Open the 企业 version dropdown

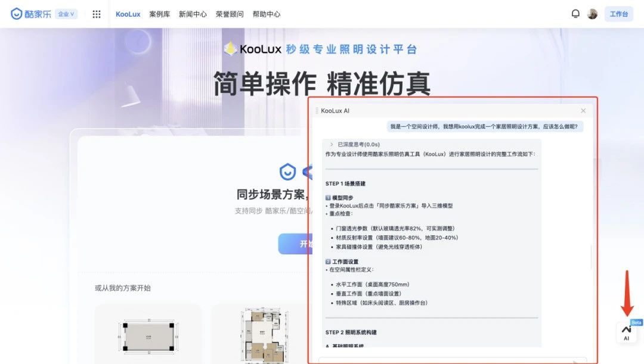pos(66,14)
